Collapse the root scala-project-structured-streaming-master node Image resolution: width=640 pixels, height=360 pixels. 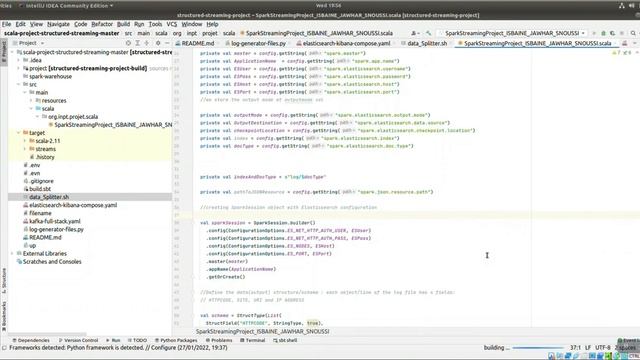point(12,52)
